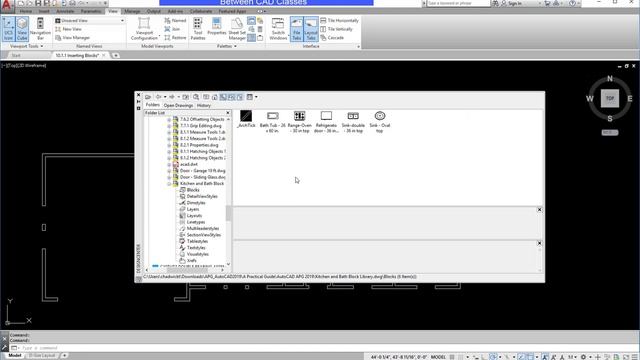Switch to Open Drawings tab in DesignCenter
The width and height of the screenshot is (640, 360).
point(178,105)
